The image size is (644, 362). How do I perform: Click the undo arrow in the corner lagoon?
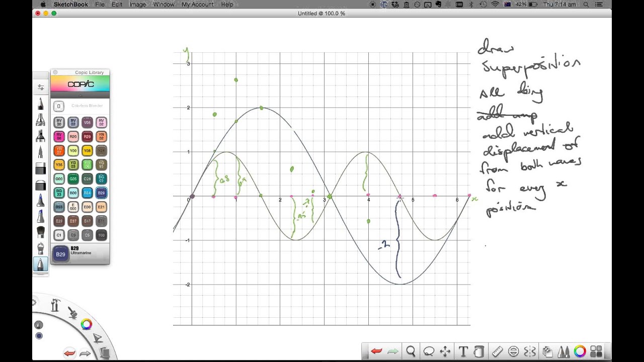pyautogui.click(x=69, y=353)
